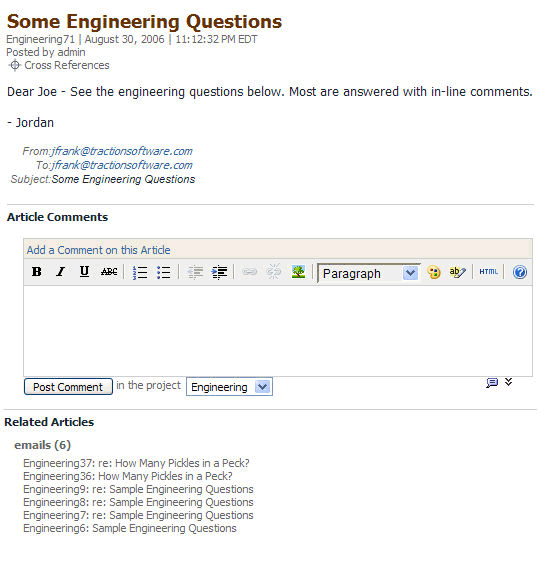Switch to HTML source view
Screen dimensions: 540x562
(488, 272)
